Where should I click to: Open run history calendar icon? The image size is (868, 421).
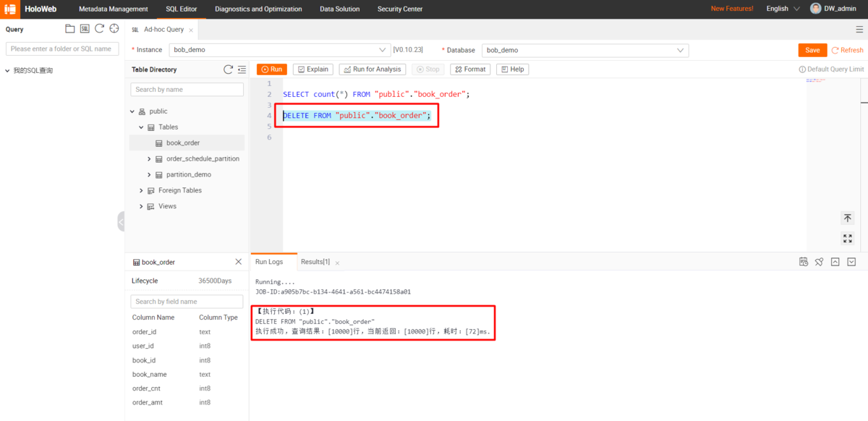pos(804,262)
